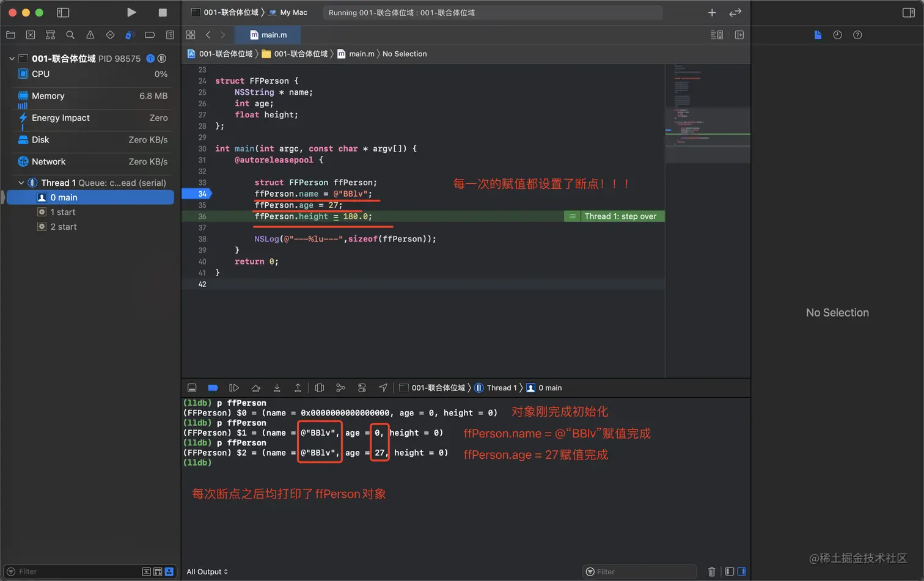Viewport: 924px width, 581px height.
Task: Toggle the console pane
Action: [x=742, y=572]
